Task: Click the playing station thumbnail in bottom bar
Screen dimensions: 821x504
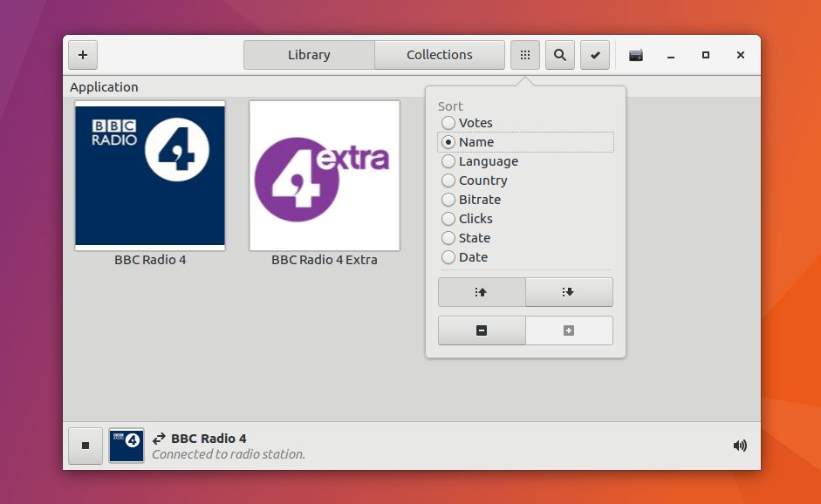Action: click(126, 445)
